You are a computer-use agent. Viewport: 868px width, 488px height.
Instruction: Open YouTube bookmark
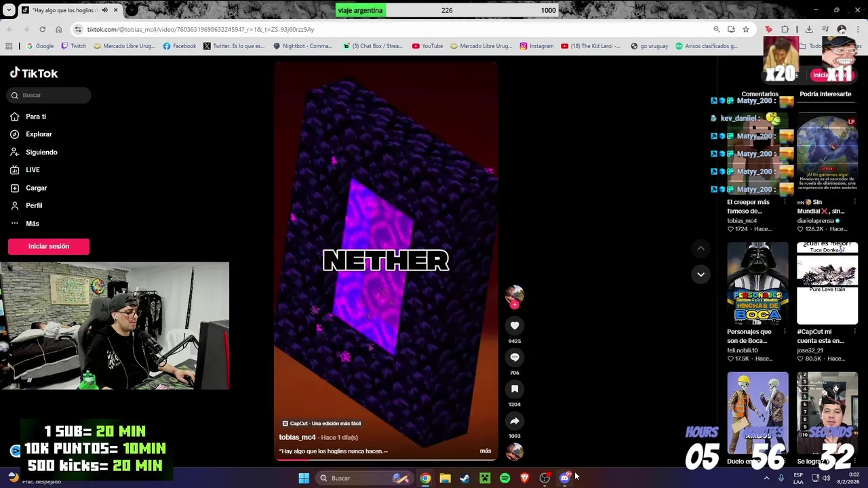(x=428, y=46)
